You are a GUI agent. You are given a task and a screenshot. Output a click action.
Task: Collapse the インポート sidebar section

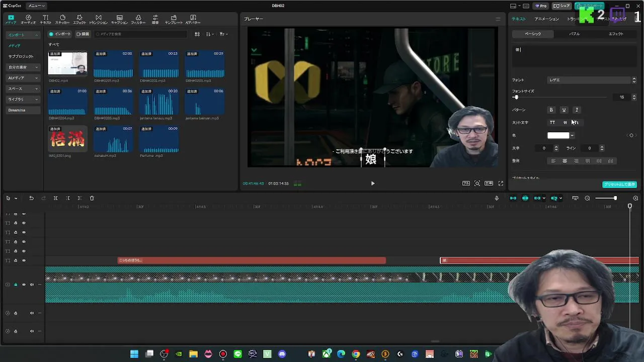(23, 35)
